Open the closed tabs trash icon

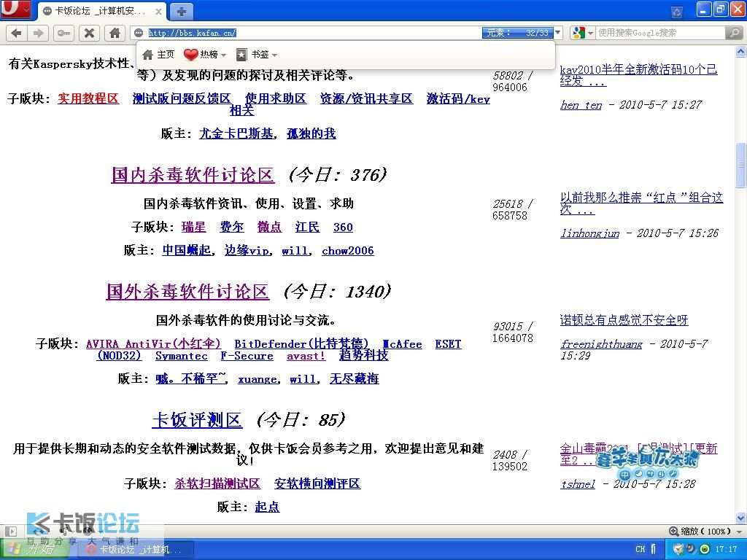676,12
